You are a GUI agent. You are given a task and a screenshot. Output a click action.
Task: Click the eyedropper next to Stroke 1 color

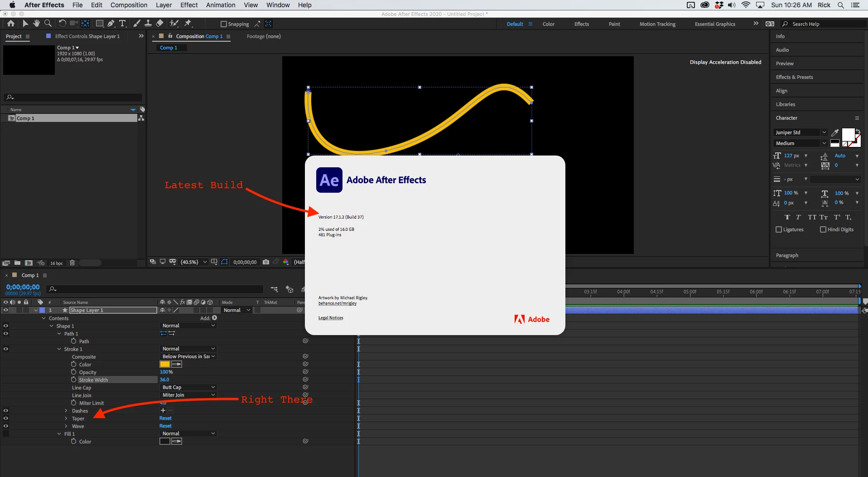coord(177,365)
